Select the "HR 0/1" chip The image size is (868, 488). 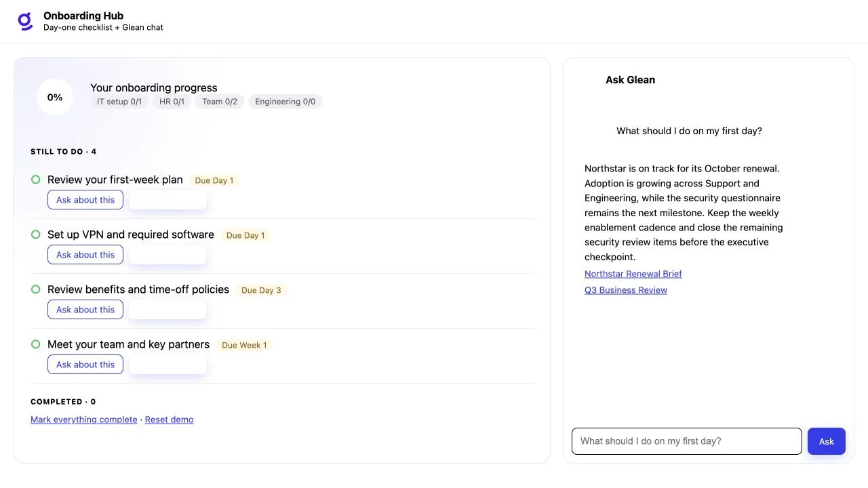point(172,102)
